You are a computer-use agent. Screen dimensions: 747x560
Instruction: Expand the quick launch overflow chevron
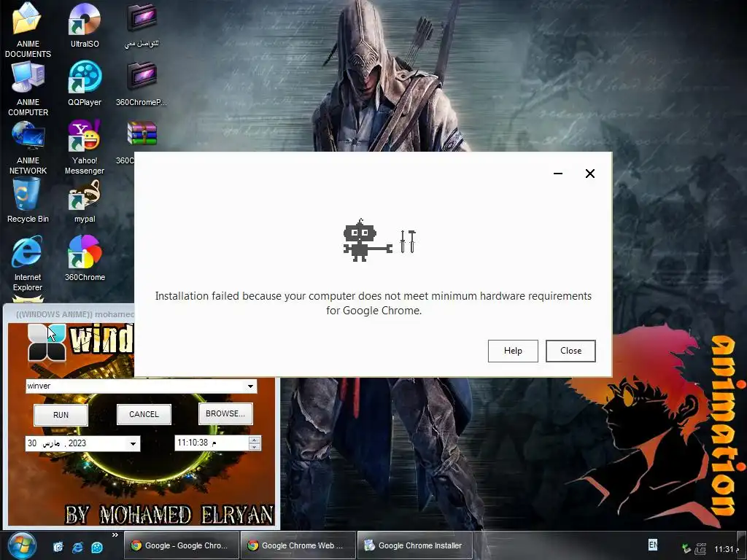(x=115, y=535)
